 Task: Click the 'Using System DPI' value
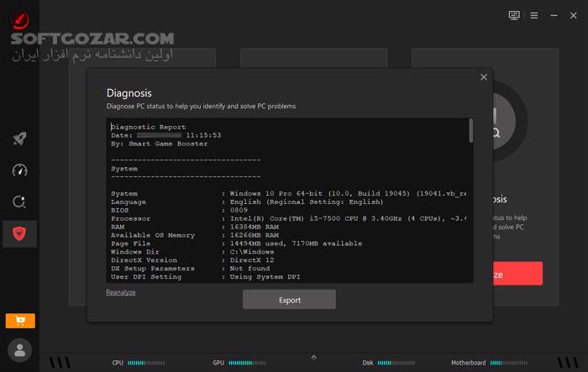[265, 277]
